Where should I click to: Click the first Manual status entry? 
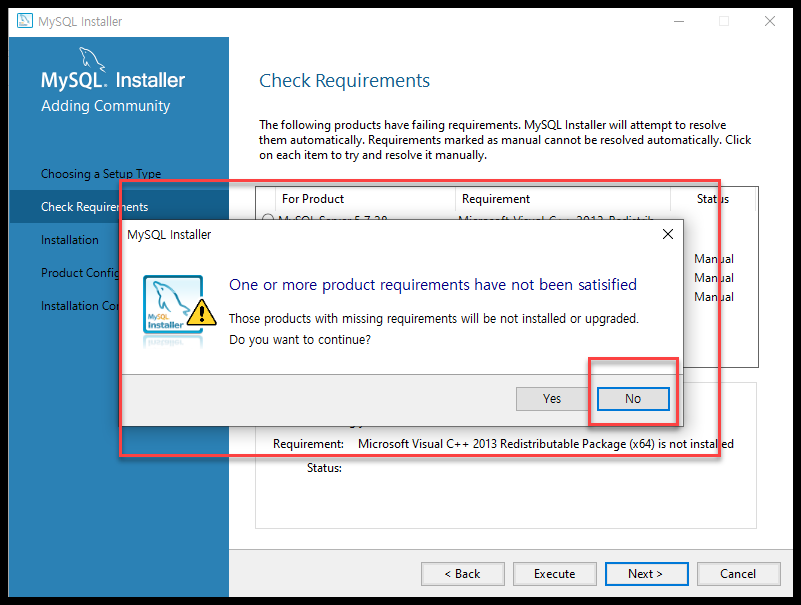pyautogui.click(x=714, y=259)
